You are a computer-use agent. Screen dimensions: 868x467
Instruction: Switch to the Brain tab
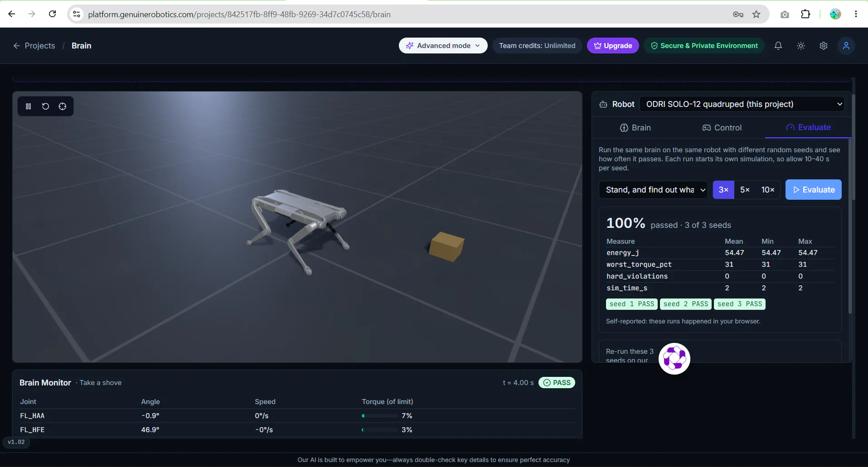click(x=635, y=128)
